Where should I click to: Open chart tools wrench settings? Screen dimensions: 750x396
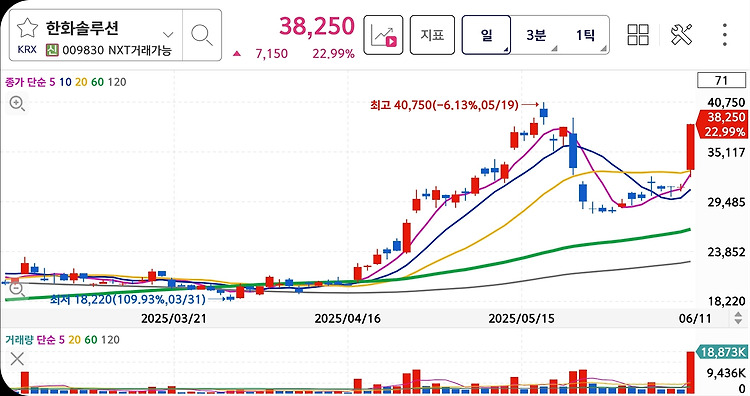tap(681, 34)
